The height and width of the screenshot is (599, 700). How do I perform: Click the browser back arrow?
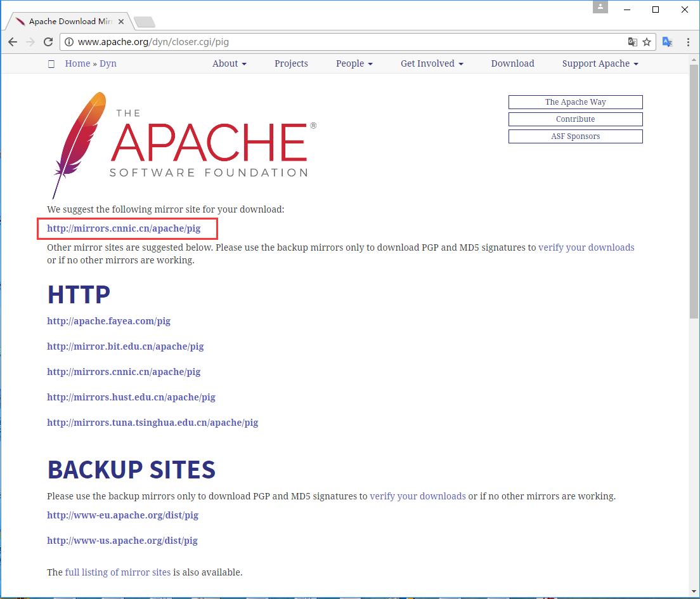(13, 42)
